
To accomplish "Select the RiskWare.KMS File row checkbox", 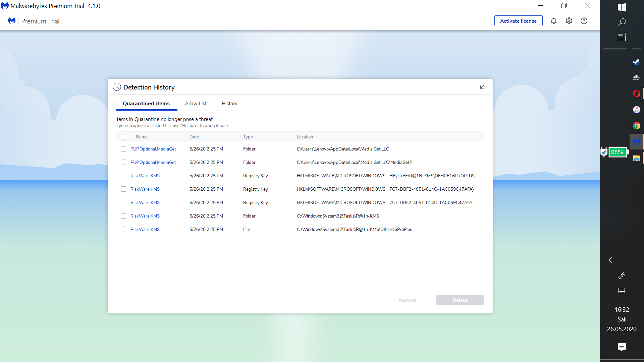I will [x=123, y=229].
